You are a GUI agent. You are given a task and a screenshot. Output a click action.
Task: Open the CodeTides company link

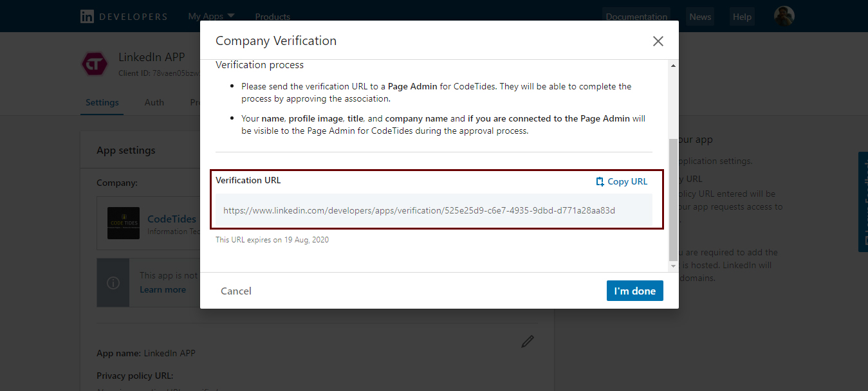click(x=172, y=219)
